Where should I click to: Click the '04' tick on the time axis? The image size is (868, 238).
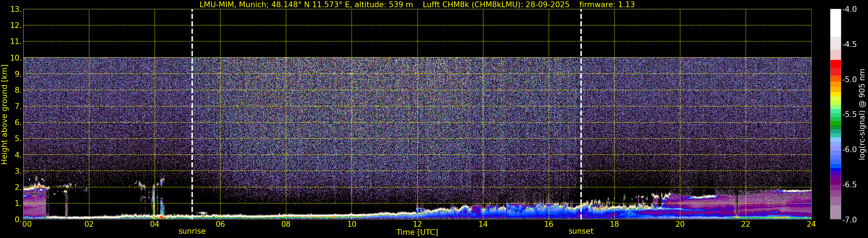coord(155,224)
